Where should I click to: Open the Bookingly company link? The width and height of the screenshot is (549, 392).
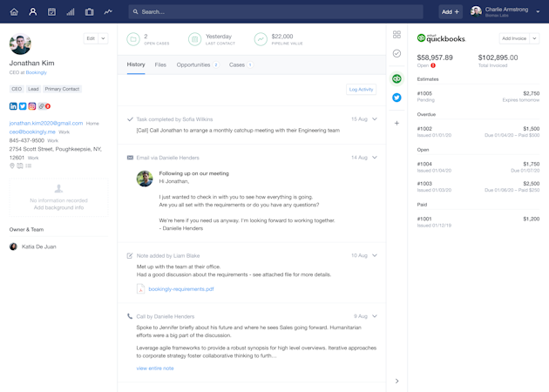[36, 72]
